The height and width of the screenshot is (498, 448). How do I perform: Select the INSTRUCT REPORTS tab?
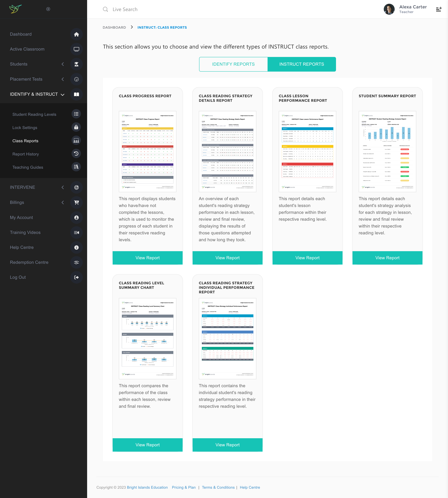pyautogui.click(x=301, y=64)
